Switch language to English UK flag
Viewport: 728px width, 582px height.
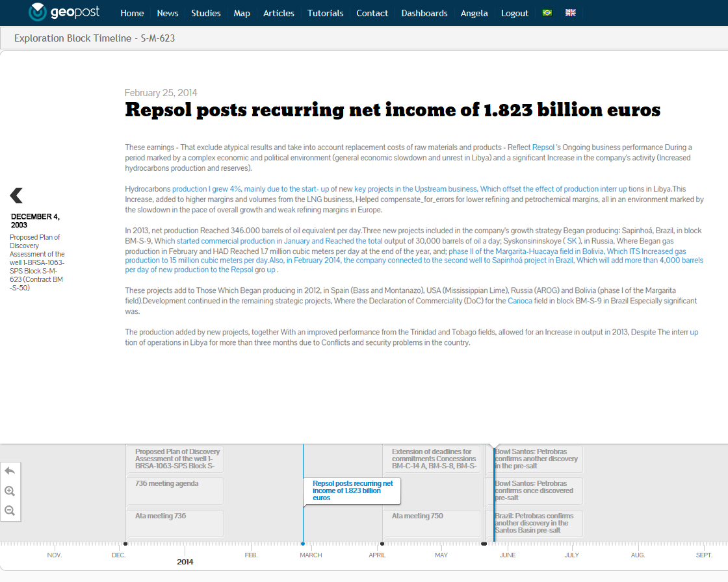coord(571,13)
